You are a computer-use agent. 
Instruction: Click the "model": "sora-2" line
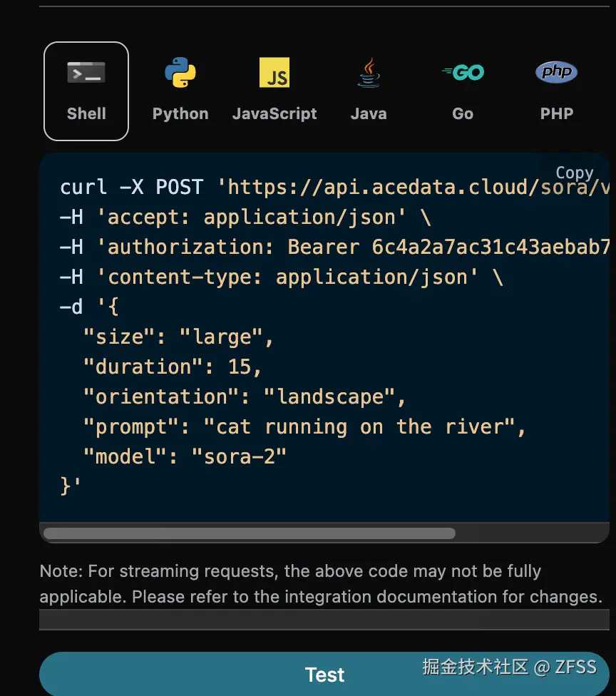coord(185,456)
